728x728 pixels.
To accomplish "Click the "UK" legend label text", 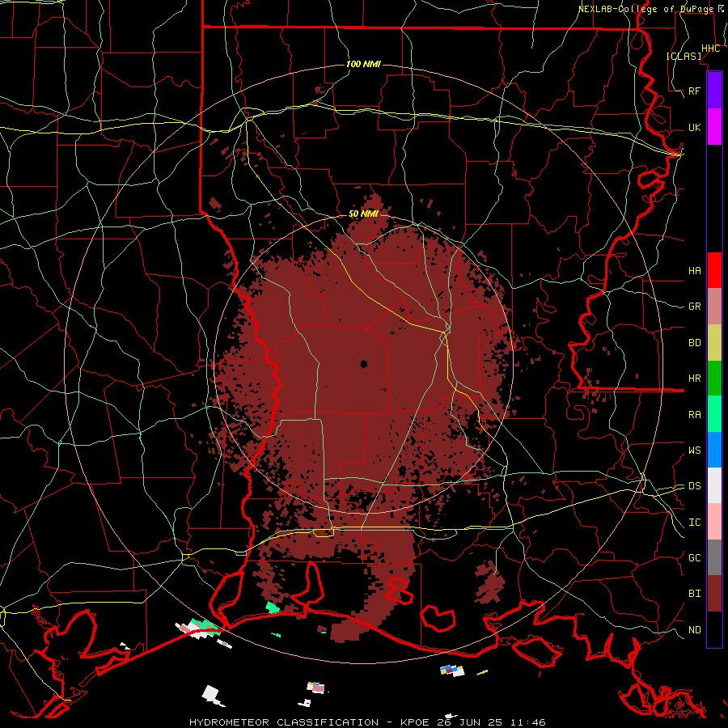I will pos(694,127).
